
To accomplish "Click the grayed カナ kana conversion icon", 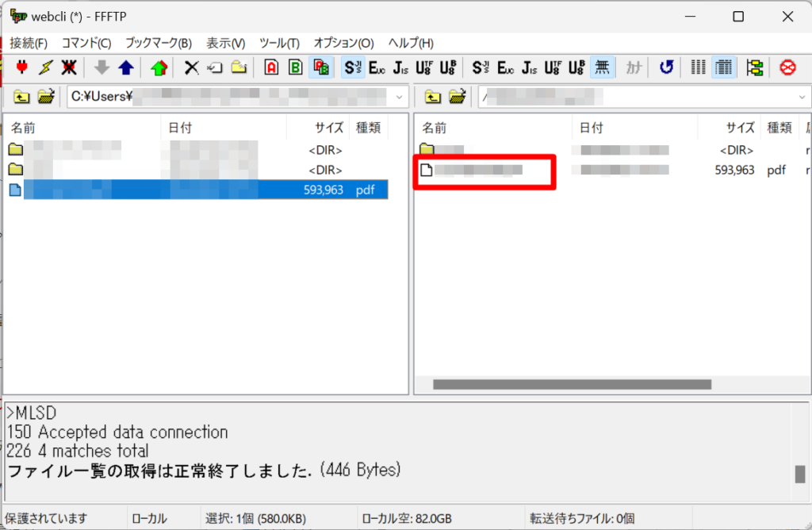I will (634, 67).
